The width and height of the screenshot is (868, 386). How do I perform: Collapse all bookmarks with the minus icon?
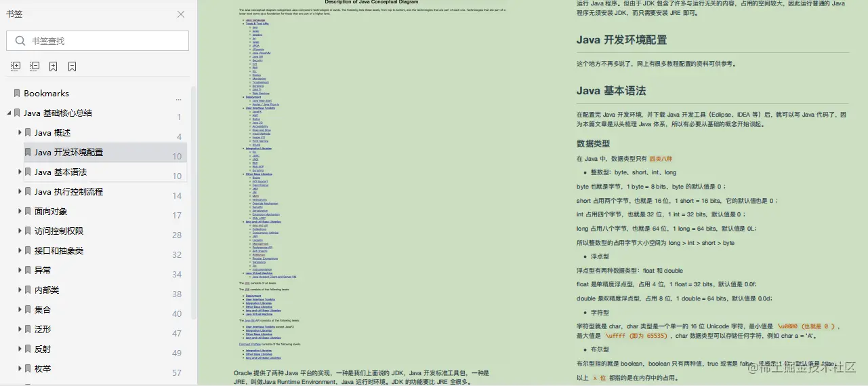coord(35,66)
